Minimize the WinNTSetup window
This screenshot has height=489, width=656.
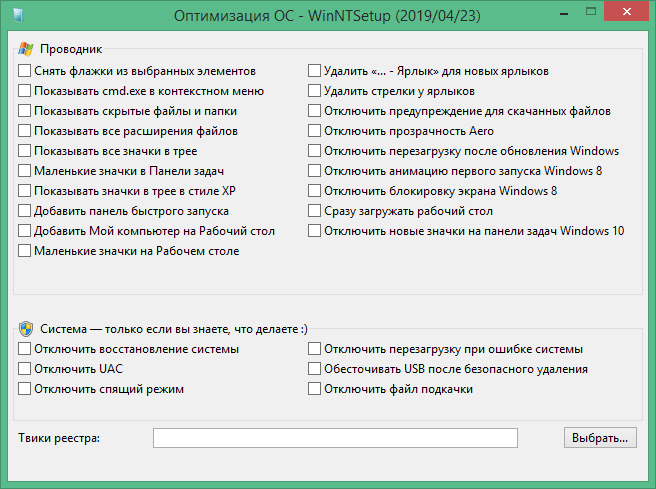coord(564,13)
